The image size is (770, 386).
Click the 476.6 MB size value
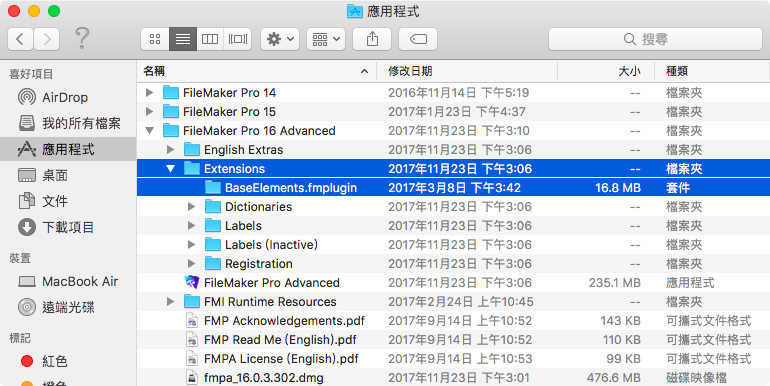click(614, 378)
